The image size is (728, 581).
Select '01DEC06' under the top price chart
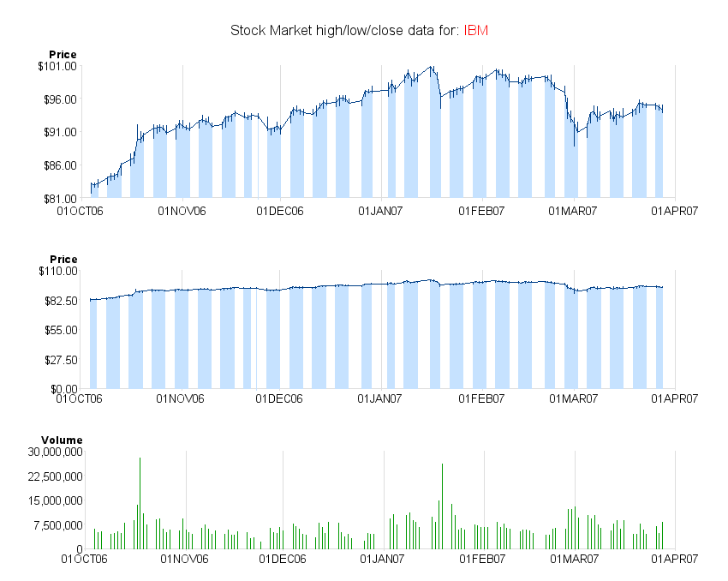280,211
